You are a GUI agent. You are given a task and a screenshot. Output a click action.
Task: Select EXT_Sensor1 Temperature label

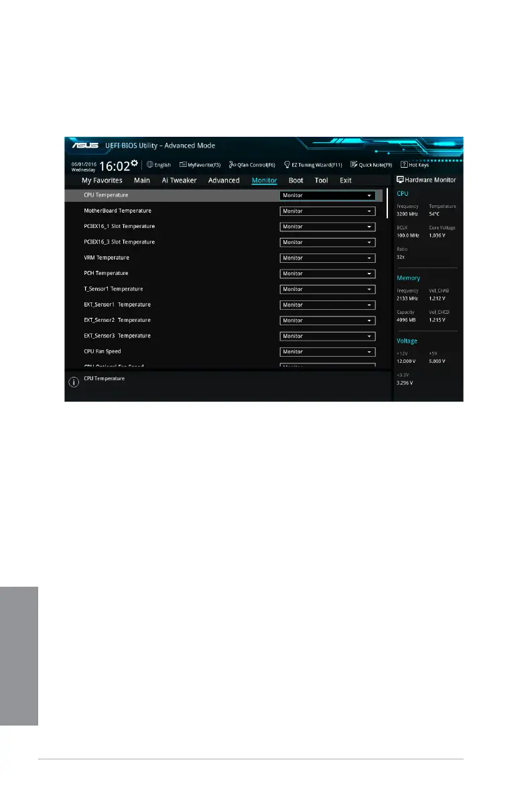point(117,305)
